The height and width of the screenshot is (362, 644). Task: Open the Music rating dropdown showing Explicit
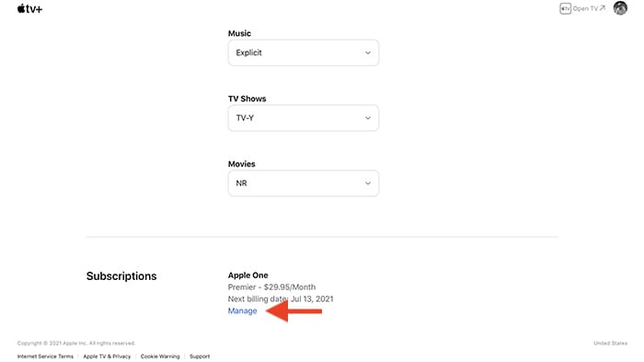[304, 53]
